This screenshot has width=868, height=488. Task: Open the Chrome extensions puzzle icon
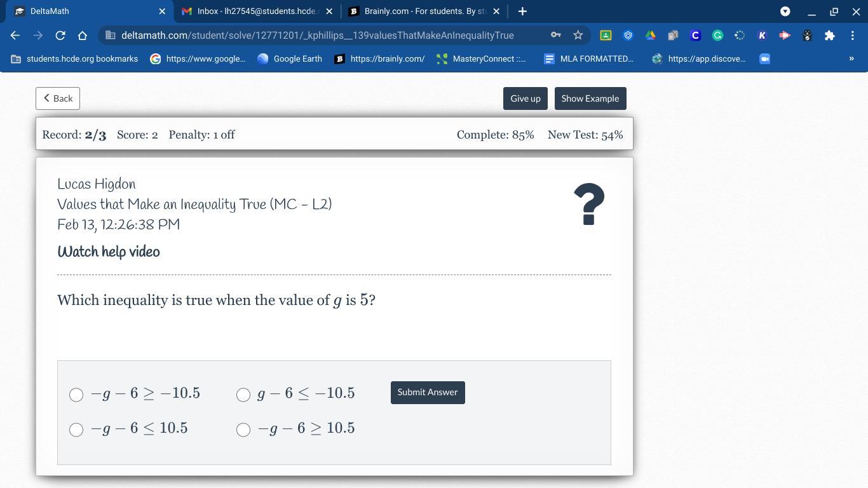(x=829, y=36)
